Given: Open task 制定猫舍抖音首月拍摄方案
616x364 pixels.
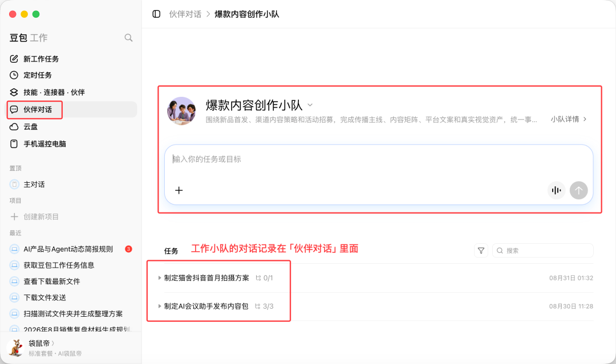Looking at the screenshot, I should pos(206,278).
